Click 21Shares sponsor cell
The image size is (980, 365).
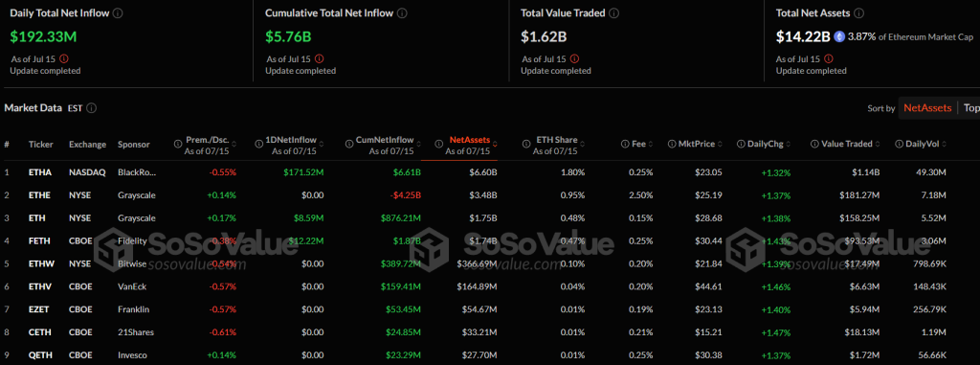click(x=136, y=332)
